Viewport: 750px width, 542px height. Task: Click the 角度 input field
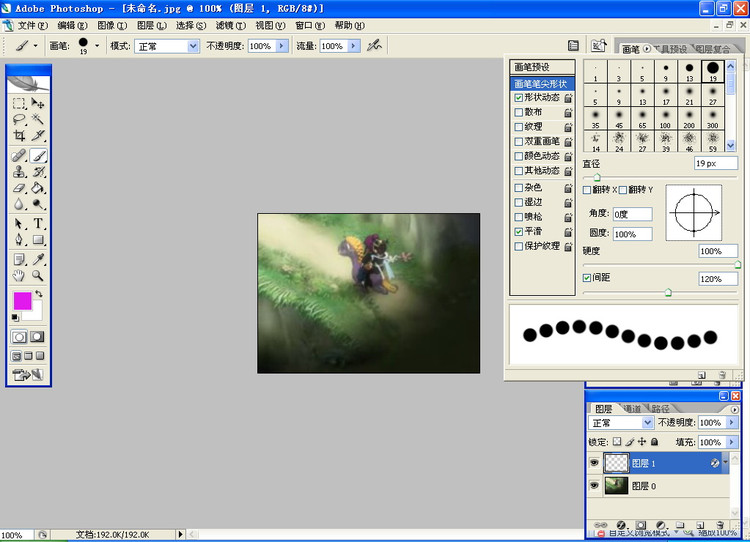point(632,214)
